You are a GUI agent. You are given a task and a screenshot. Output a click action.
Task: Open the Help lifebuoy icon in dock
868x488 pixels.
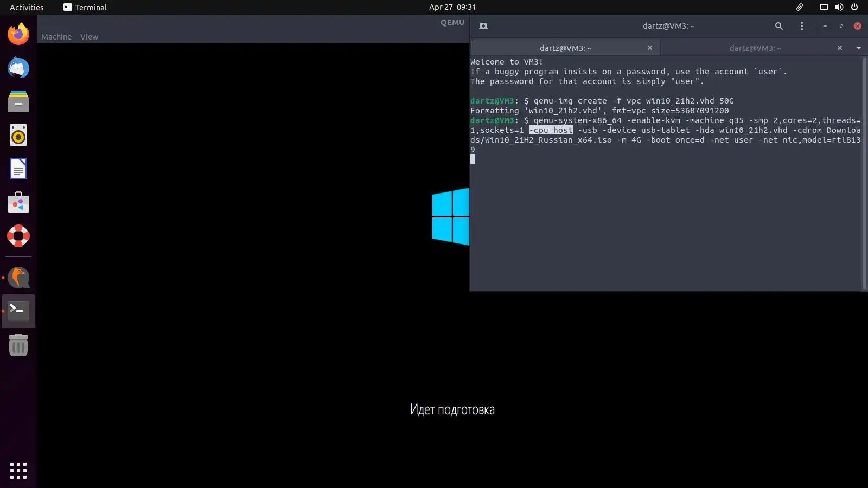click(18, 236)
